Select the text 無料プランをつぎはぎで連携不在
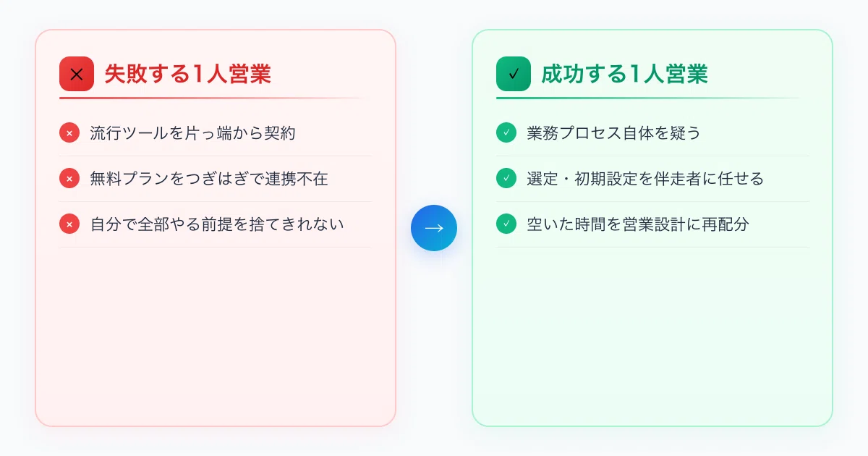 [x=208, y=178]
